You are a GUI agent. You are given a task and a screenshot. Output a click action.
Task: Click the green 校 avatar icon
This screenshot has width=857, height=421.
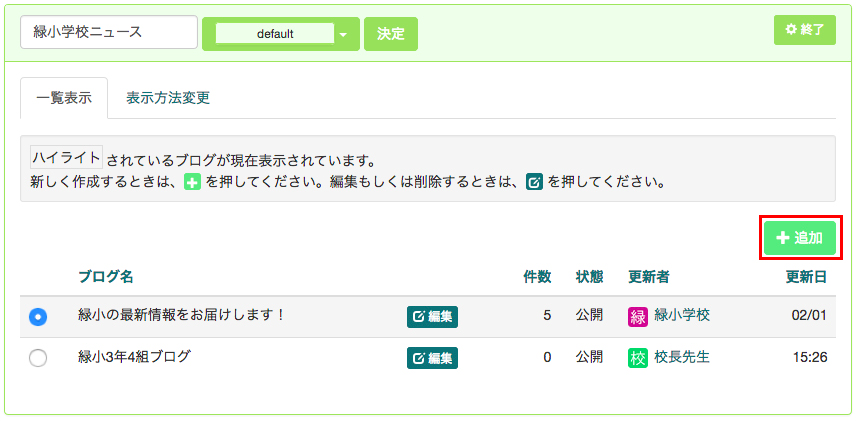[x=637, y=358]
